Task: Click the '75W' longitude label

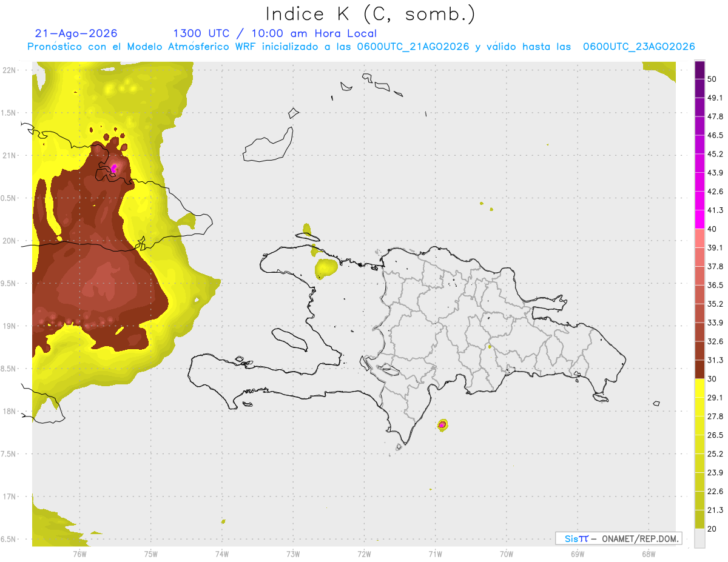Action: (151, 554)
